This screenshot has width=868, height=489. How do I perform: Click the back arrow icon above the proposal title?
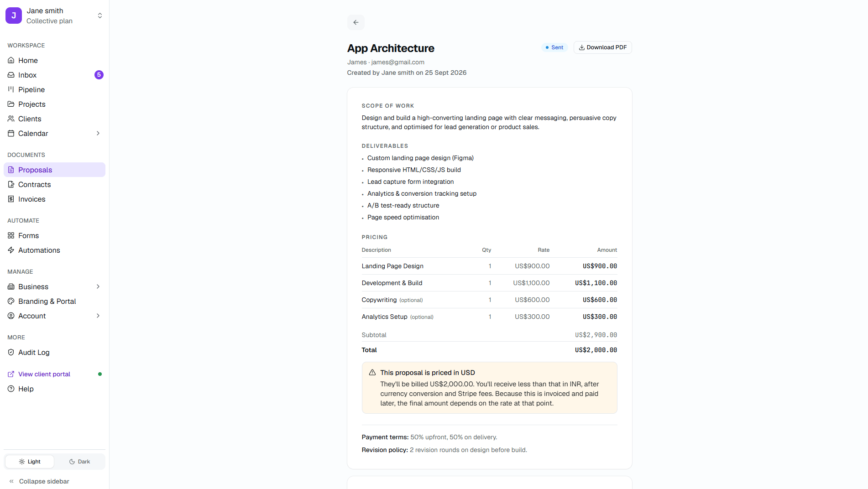click(x=356, y=22)
